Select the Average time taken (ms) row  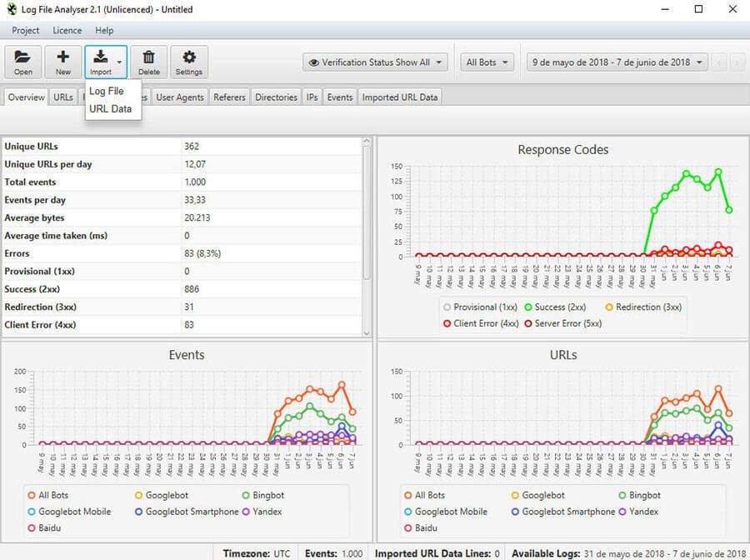pyautogui.click(x=182, y=236)
